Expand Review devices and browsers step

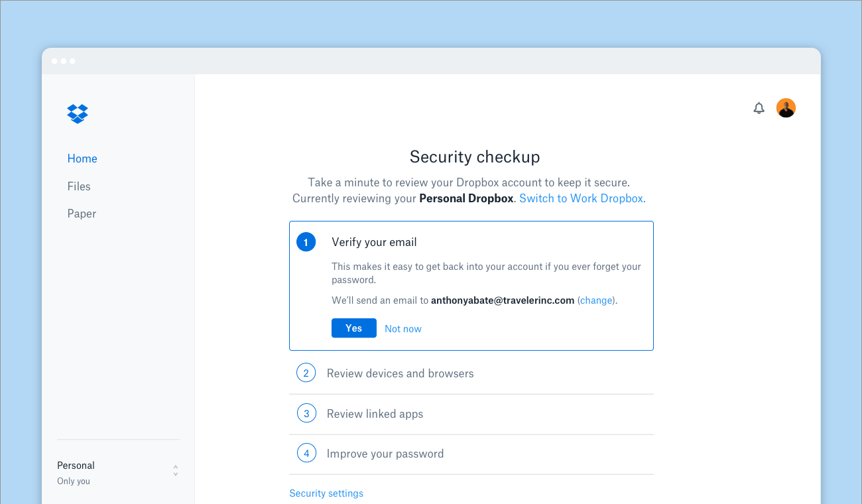pyautogui.click(x=400, y=373)
